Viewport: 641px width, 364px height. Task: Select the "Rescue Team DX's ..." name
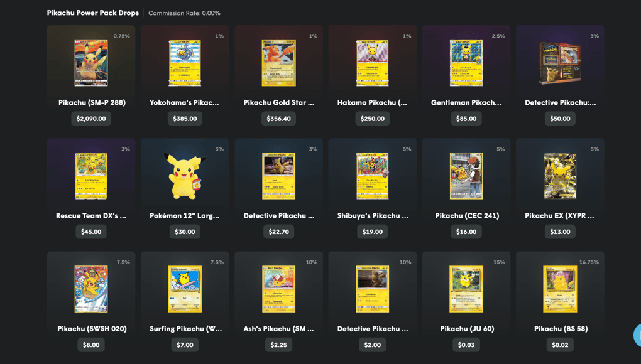[x=91, y=216]
